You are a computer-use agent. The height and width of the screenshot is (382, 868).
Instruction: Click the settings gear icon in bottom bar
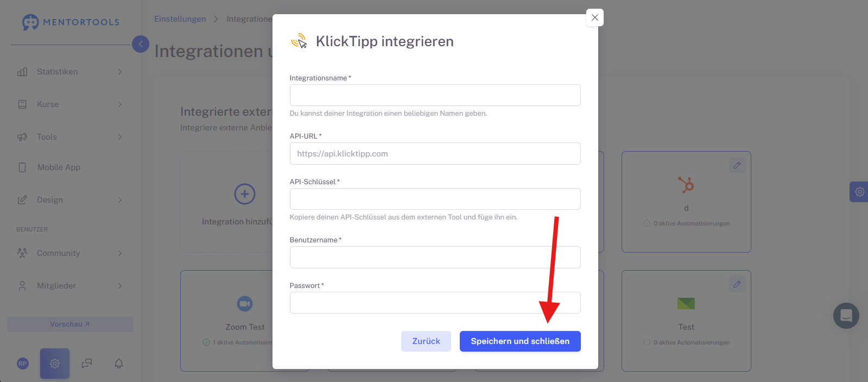(55, 364)
